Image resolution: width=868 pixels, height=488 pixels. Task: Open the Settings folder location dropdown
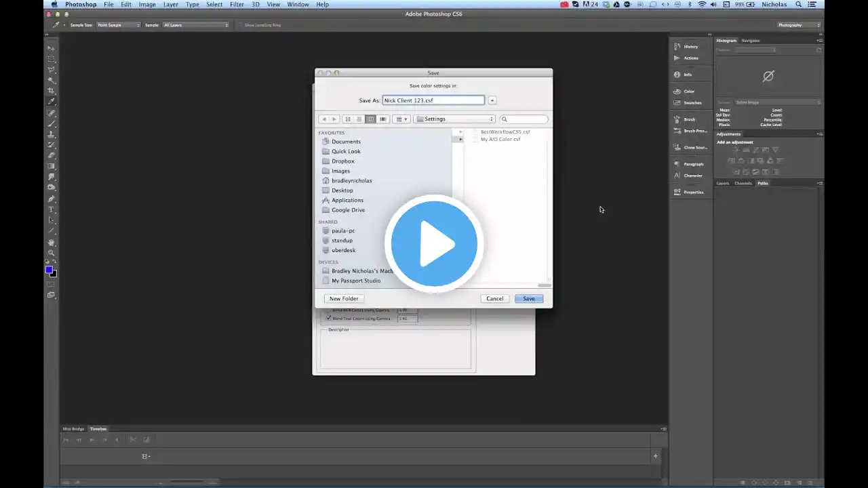tap(455, 119)
